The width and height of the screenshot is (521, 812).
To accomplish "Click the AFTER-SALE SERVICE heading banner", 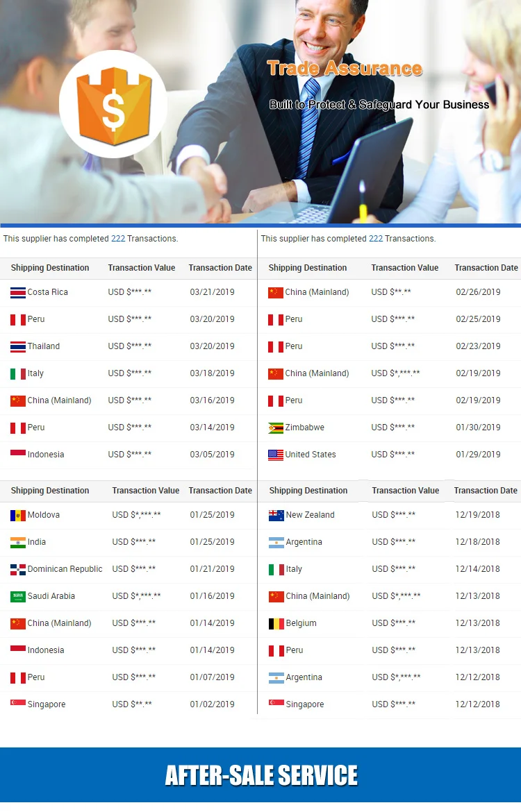I will pos(260,775).
